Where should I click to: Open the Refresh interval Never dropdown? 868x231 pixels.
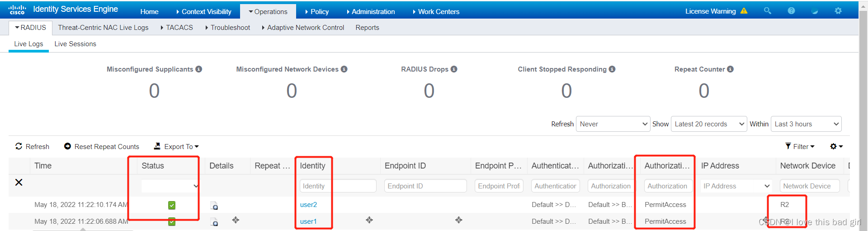[613, 124]
